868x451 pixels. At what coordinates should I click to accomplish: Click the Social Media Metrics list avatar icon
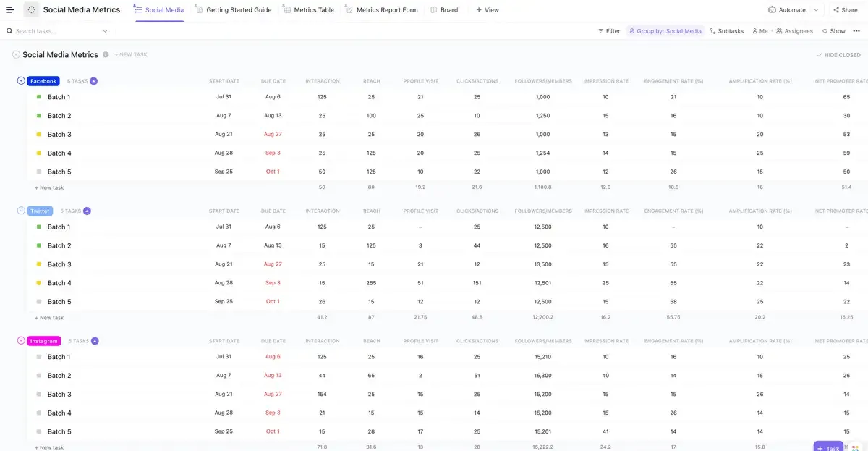(32, 9)
